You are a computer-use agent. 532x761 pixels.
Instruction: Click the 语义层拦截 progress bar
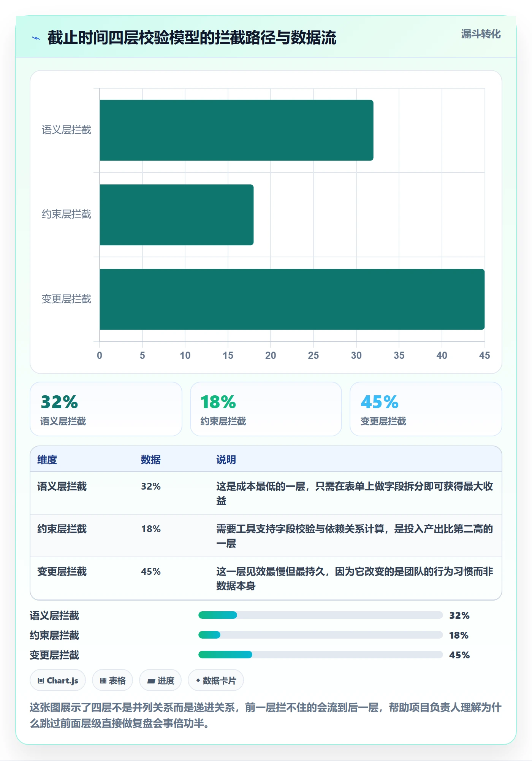tap(320, 615)
